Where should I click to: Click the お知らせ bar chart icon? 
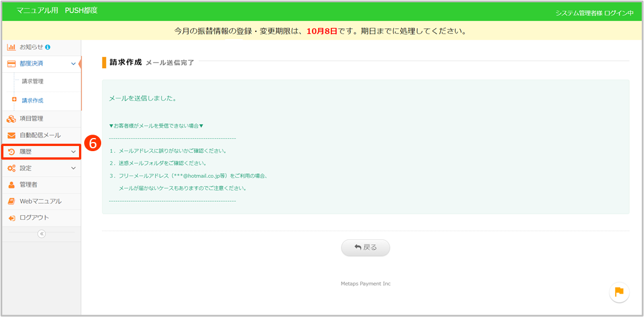point(11,47)
